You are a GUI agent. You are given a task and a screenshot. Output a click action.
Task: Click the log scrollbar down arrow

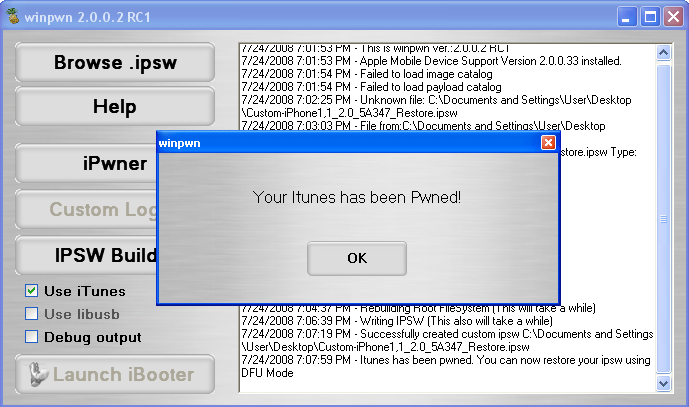point(663,383)
